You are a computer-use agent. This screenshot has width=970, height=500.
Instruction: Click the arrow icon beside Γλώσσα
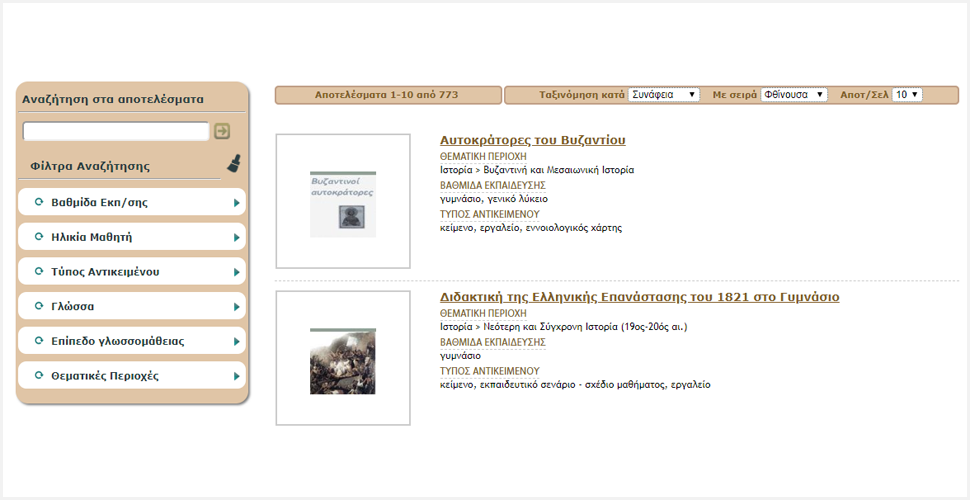236,307
